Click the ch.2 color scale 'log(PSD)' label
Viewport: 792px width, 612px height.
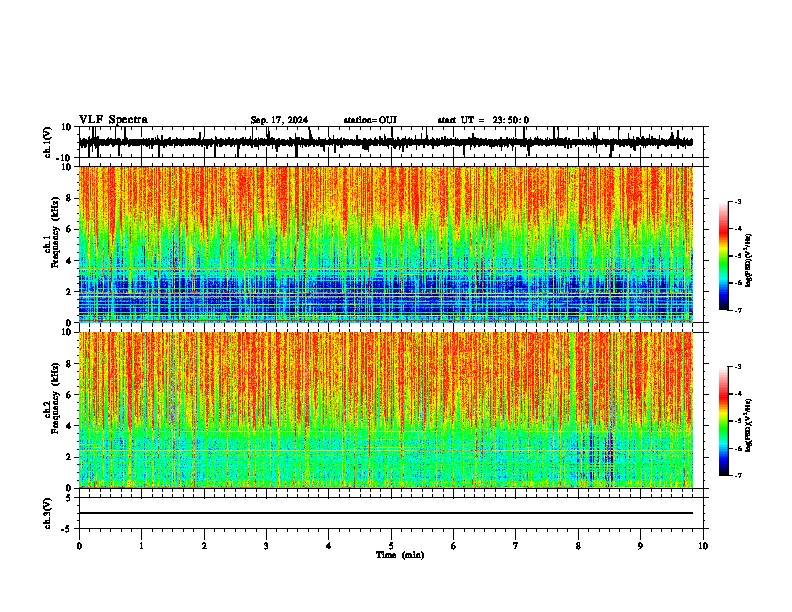coord(749,425)
